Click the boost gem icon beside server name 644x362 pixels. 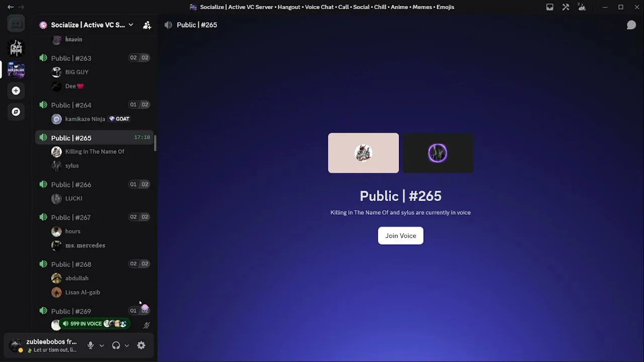click(x=43, y=25)
